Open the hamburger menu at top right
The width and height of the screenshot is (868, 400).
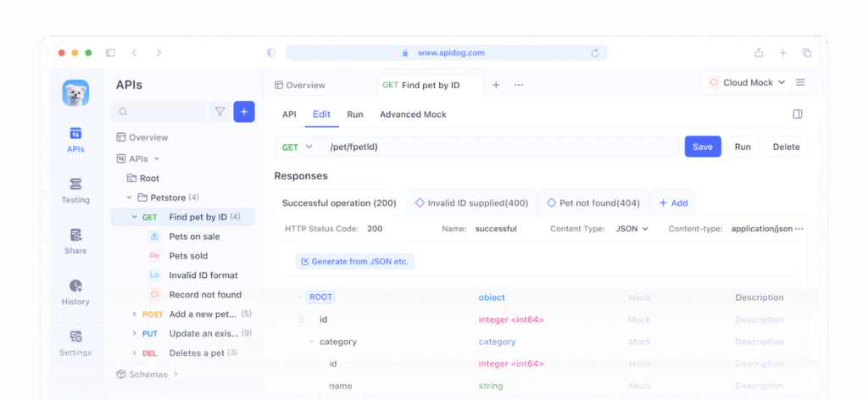pos(800,83)
